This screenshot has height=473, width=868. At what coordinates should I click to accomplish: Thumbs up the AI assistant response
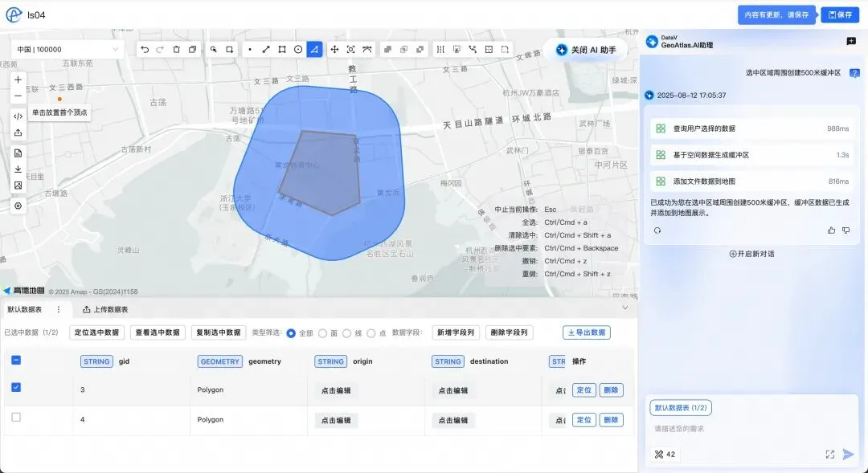click(x=831, y=230)
